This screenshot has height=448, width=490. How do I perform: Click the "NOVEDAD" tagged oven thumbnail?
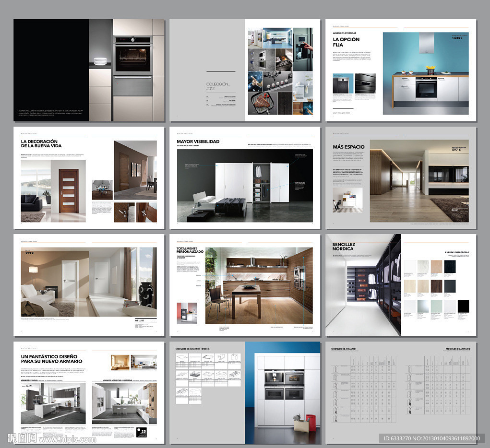[343, 83]
